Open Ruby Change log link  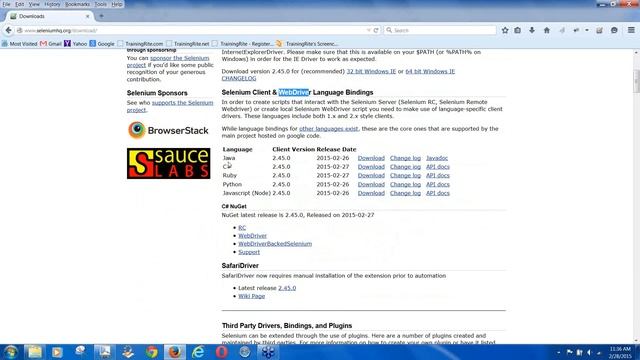click(405, 176)
